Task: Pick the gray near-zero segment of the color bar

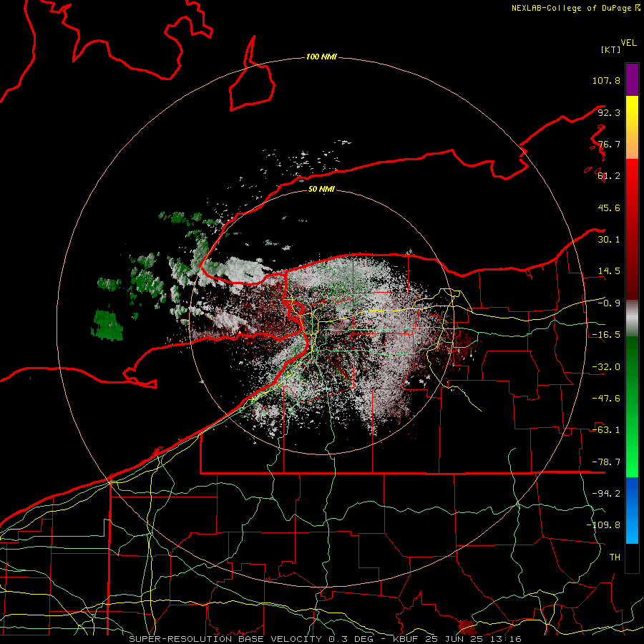Action: (632, 318)
